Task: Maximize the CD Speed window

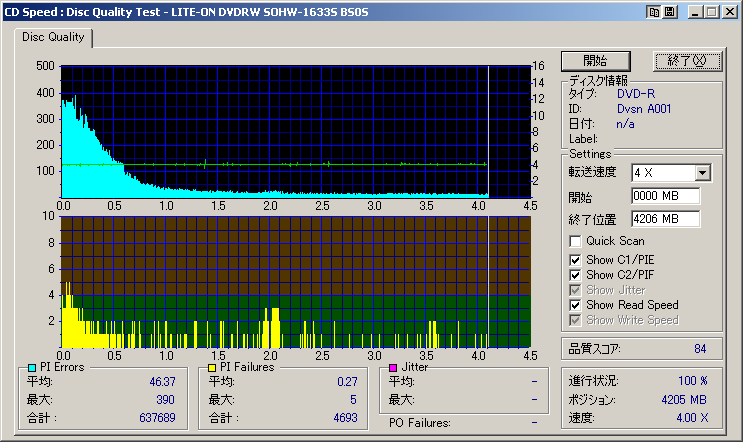Action: (x=711, y=12)
